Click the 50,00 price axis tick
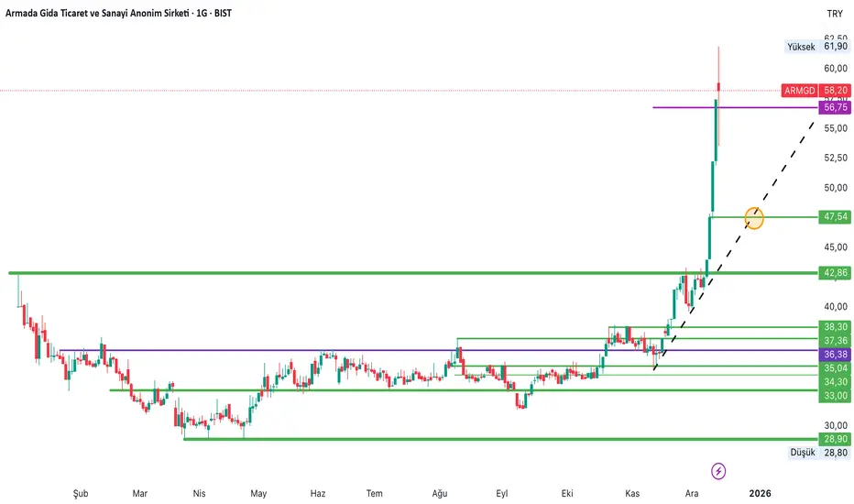 [836, 188]
